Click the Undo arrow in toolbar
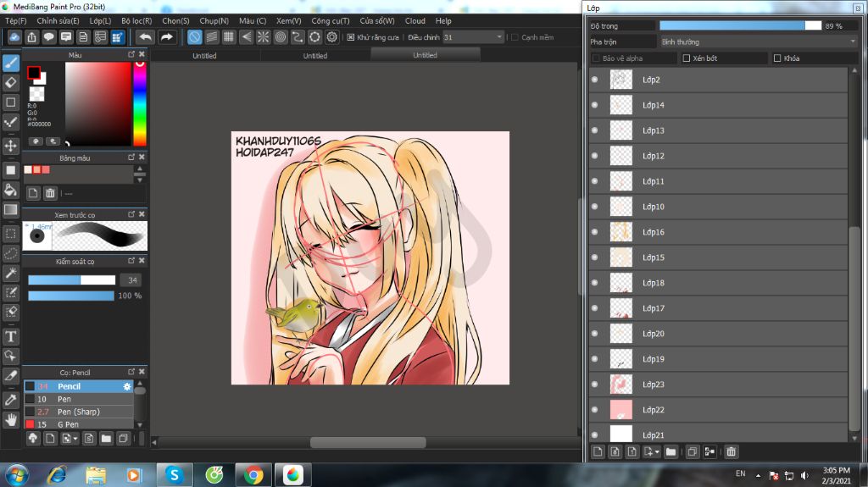The image size is (868, 487). click(145, 37)
